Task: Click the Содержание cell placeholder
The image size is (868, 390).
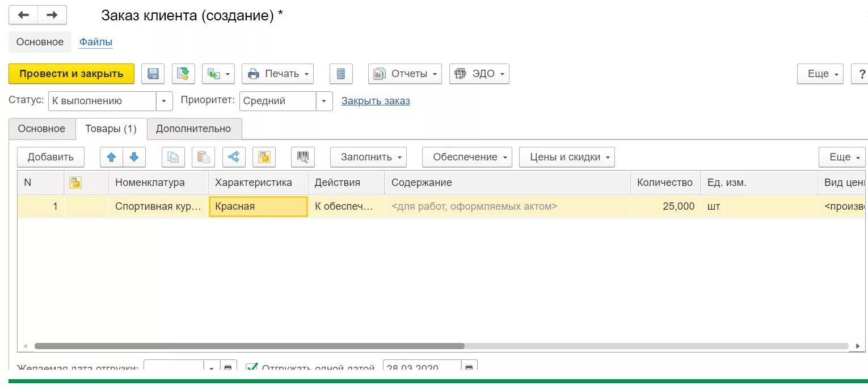Action: pyautogui.click(x=507, y=206)
